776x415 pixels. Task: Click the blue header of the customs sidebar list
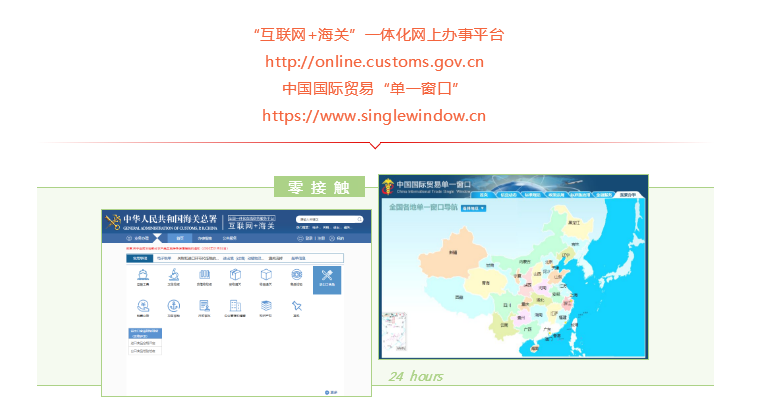pos(145,333)
